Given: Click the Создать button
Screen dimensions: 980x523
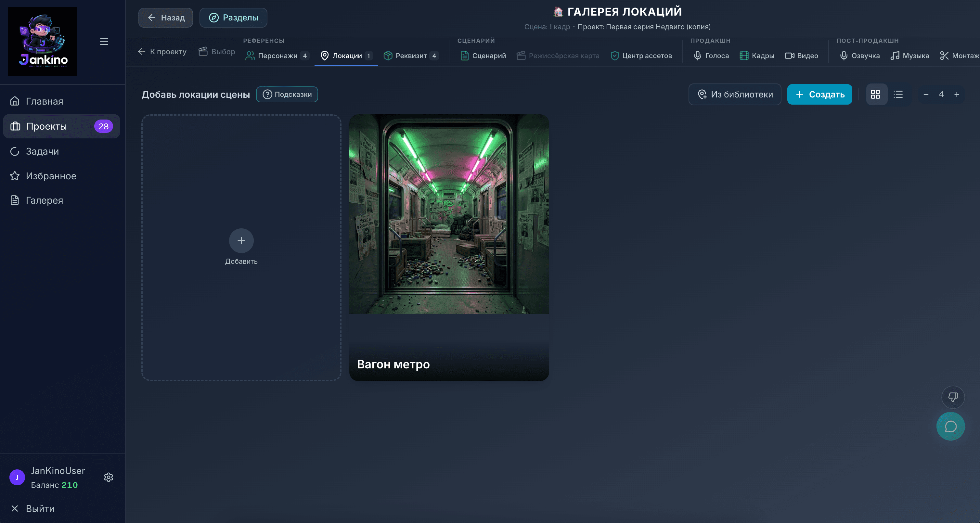Looking at the screenshot, I should (819, 94).
